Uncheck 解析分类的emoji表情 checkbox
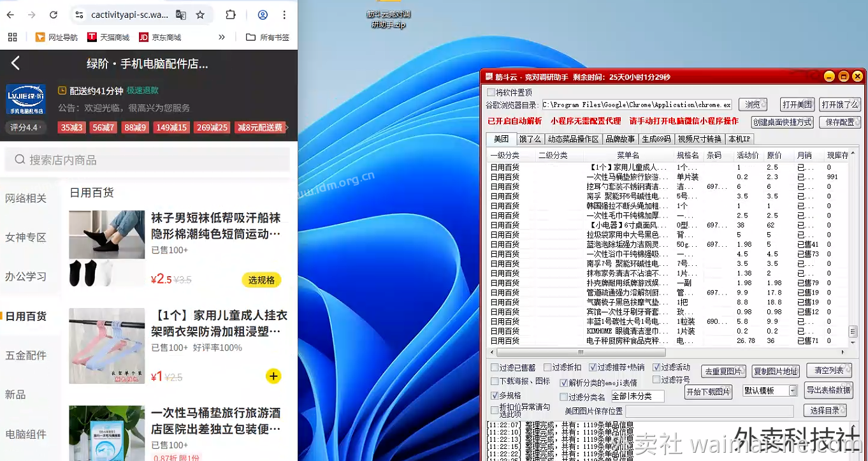Screen dimensions: 868x461 coord(563,383)
